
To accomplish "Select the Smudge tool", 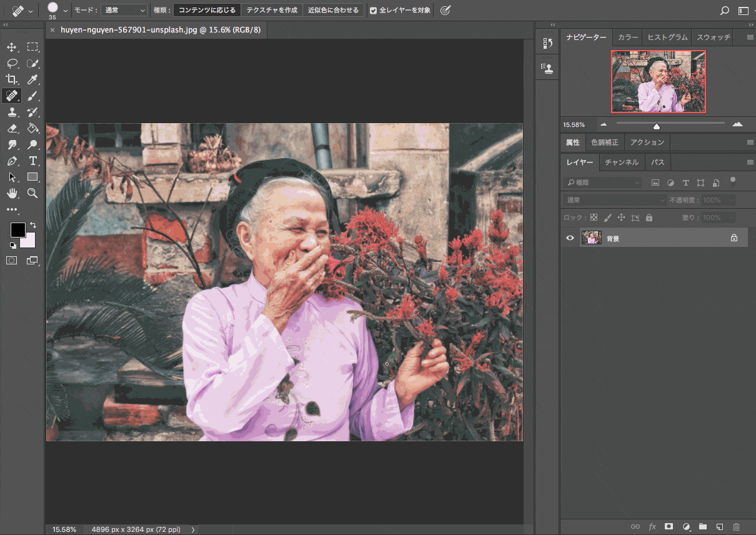I will pyautogui.click(x=12, y=144).
